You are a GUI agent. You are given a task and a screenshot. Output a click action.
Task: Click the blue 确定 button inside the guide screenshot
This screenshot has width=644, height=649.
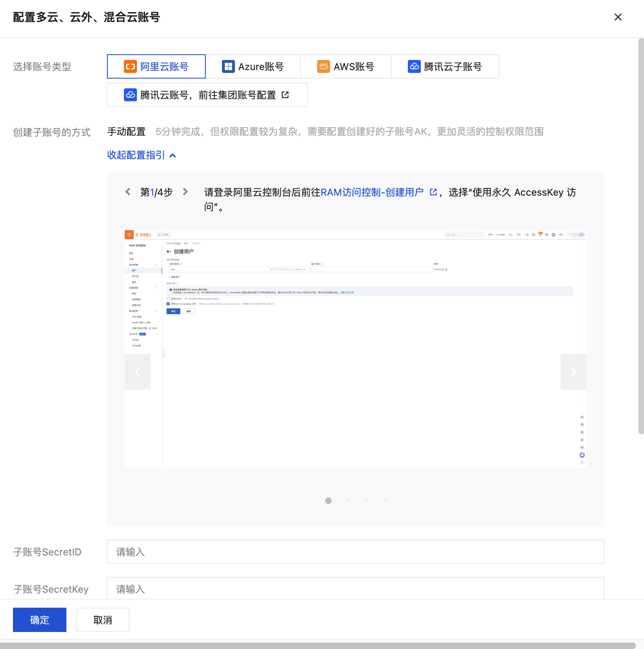click(x=173, y=311)
